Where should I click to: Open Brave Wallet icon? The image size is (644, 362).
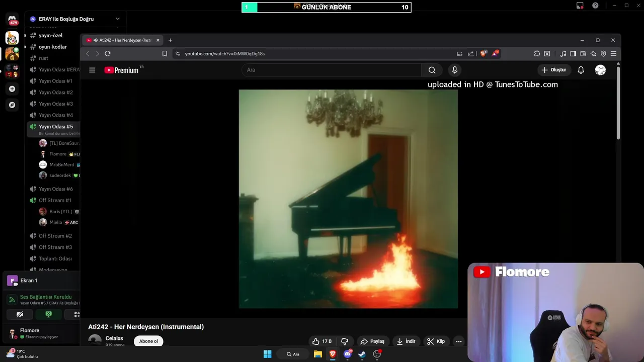tap(583, 53)
